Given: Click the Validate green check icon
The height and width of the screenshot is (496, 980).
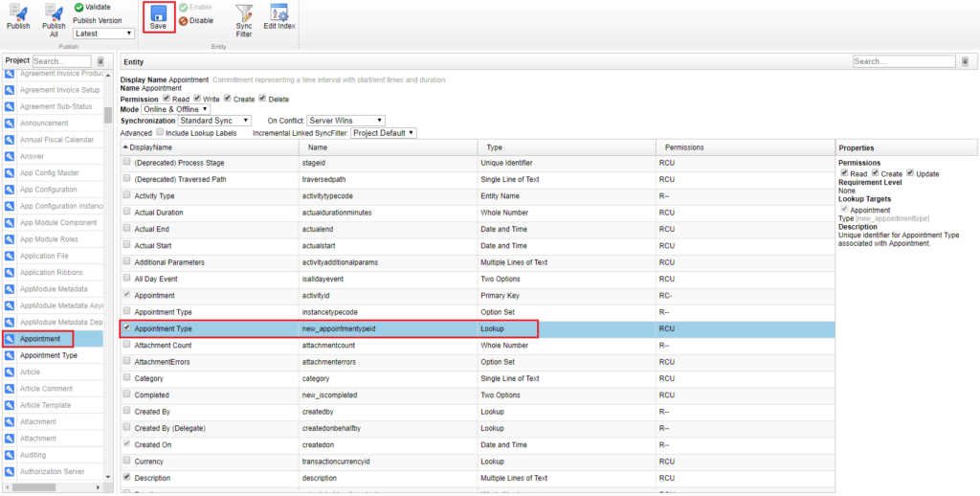Looking at the screenshot, I should pyautogui.click(x=78, y=7).
